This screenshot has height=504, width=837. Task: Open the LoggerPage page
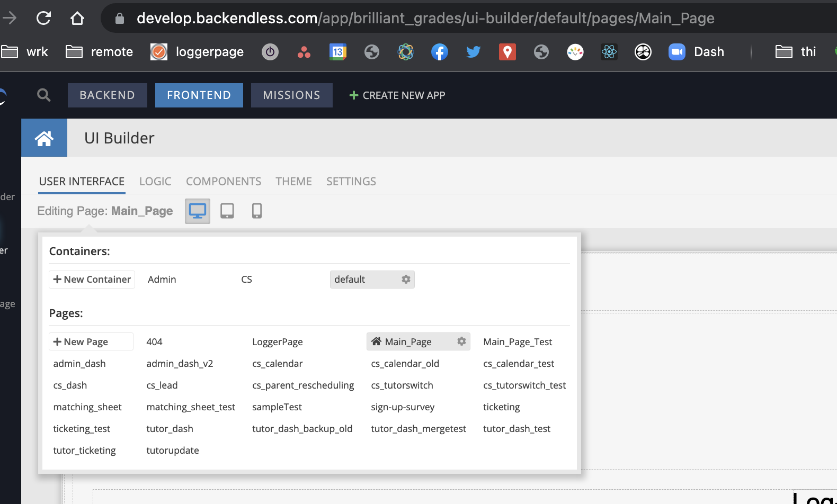[x=278, y=342]
